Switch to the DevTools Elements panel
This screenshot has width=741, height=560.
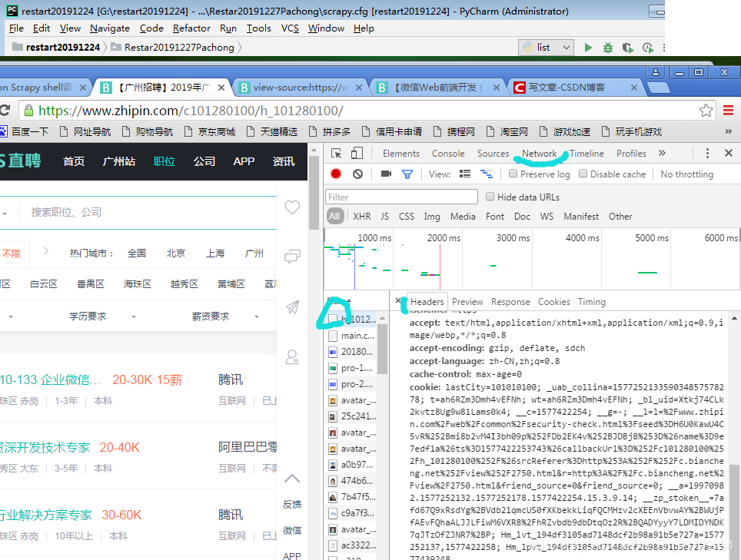(x=400, y=154)
